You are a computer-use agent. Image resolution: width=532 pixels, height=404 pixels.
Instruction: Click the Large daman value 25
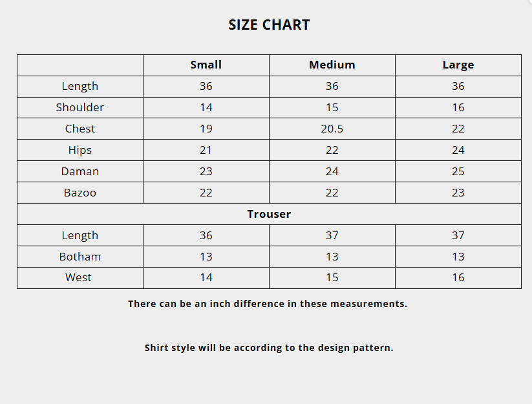click(458, 171)
